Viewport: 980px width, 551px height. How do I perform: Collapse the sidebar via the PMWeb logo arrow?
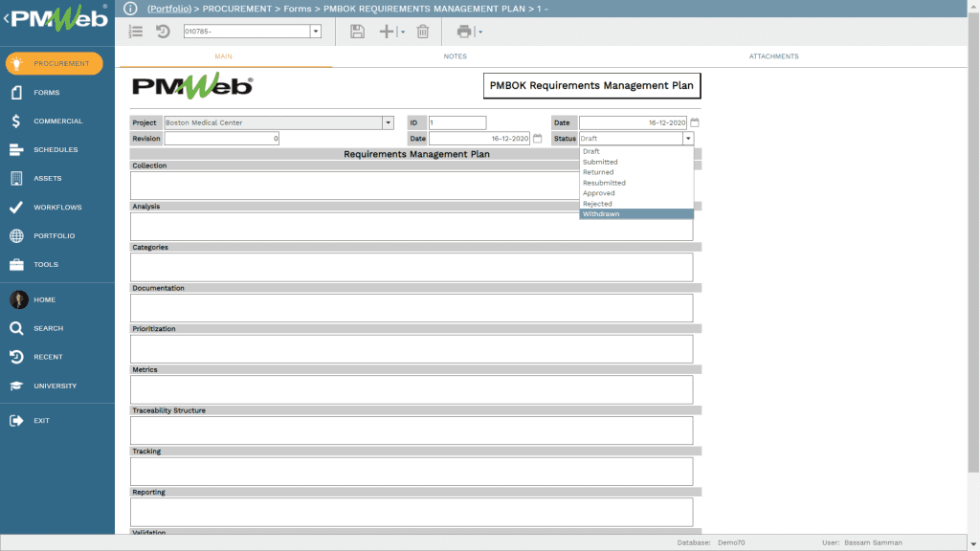point(7,19)
